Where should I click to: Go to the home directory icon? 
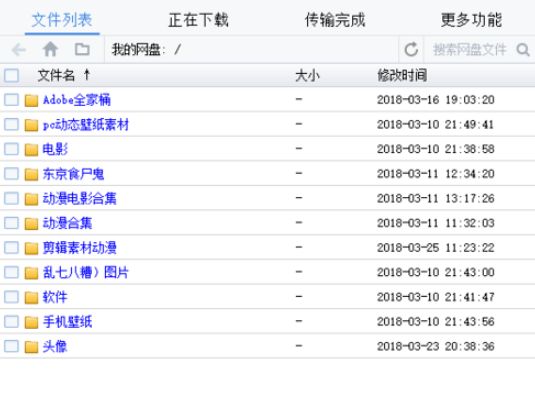pos(50,49)
